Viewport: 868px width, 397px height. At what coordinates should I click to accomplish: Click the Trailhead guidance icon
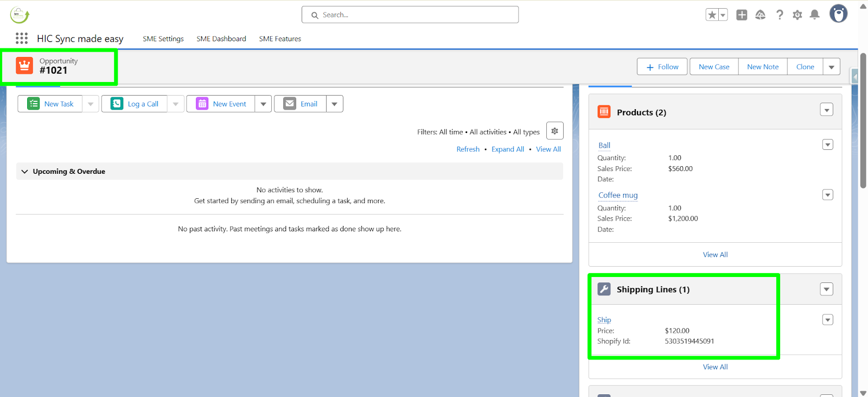tap(761, 15)
